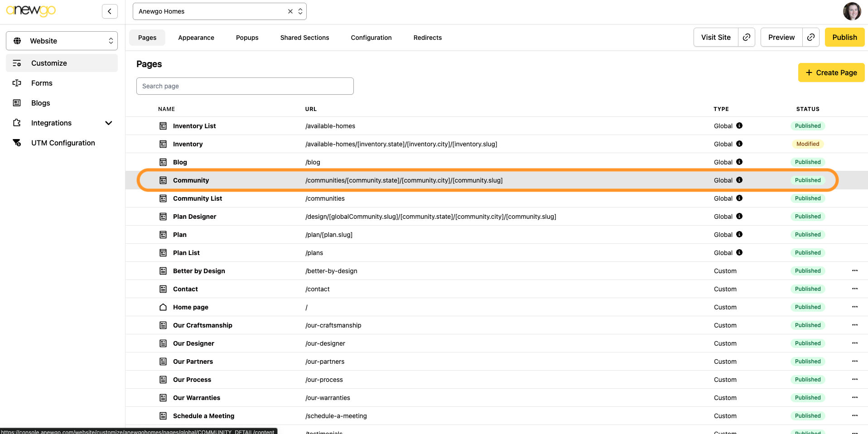This screenshot has width=868, height=434.
Task: Open the Plan List page
Action: coord(186,253)
